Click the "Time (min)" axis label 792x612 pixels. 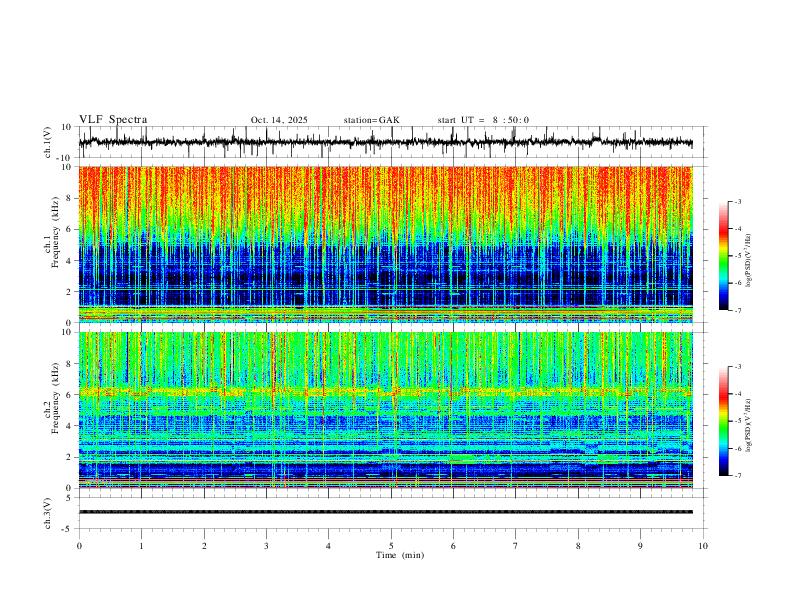tap(400, 555)
